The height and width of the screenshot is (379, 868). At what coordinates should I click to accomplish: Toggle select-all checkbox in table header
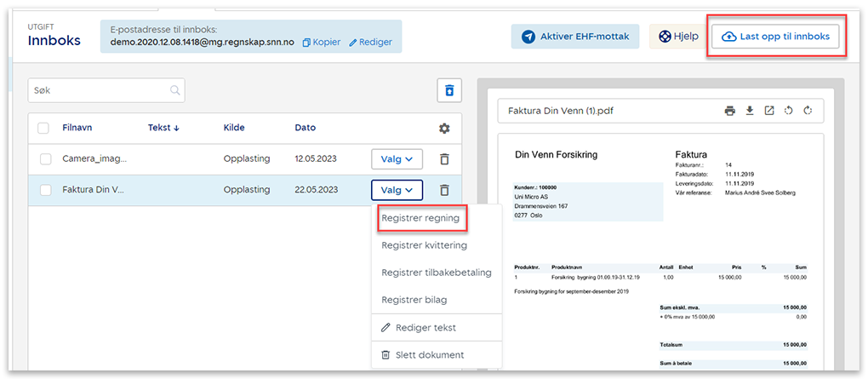[44, 128]
